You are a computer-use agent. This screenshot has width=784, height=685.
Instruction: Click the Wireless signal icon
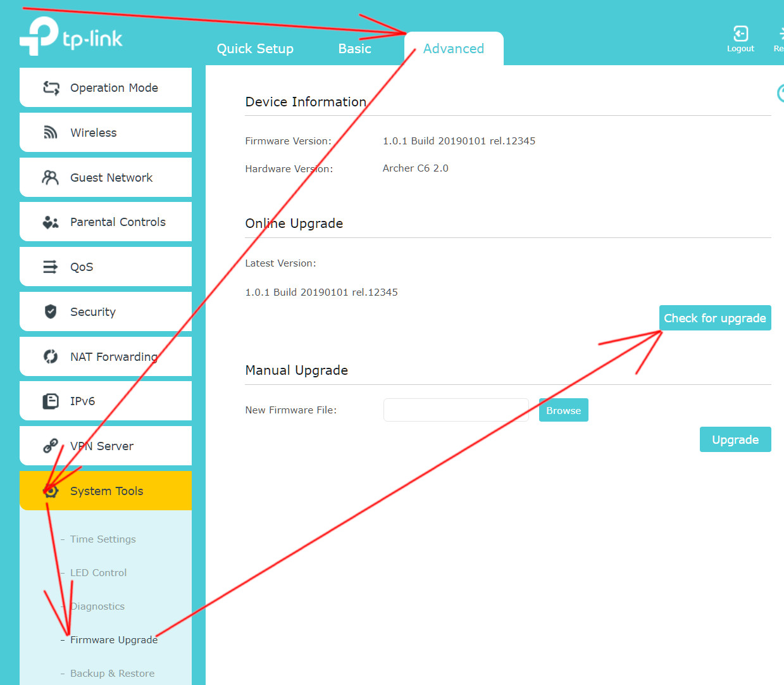point(51,132)
